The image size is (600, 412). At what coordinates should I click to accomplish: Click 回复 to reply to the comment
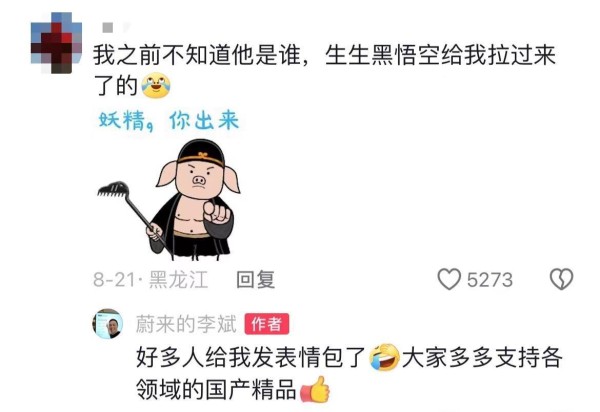[256, 280]
